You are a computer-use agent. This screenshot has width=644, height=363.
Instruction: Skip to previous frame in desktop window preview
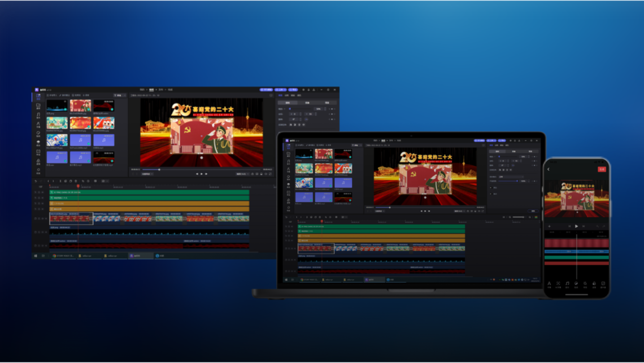click(x=197, y=174)
